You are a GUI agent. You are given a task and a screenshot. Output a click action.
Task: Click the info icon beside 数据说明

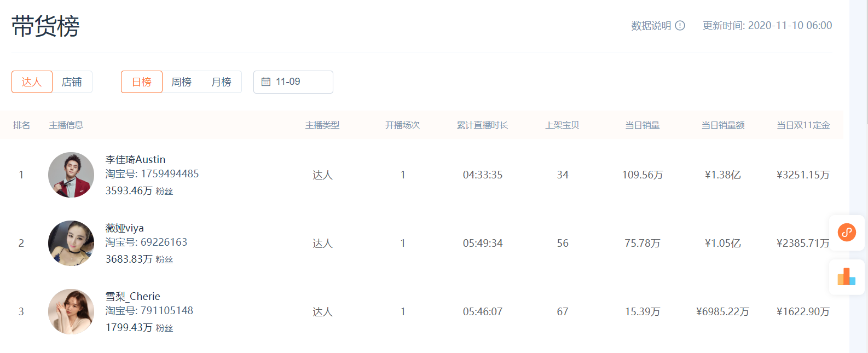[x=680, y=26]
